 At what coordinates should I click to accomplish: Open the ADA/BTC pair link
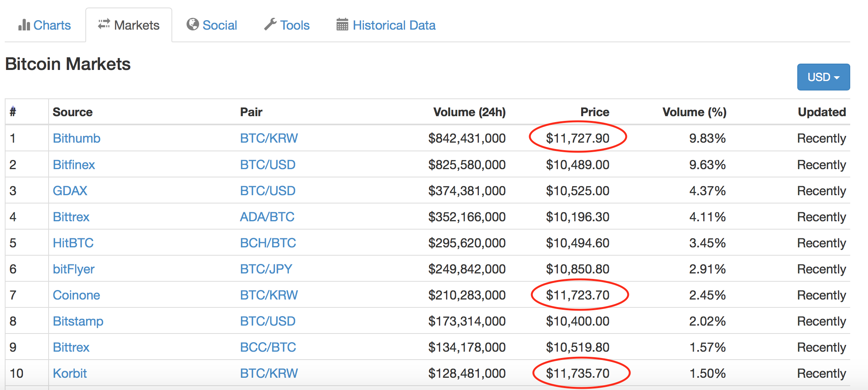pyautogui.click(x=267, y=217)
